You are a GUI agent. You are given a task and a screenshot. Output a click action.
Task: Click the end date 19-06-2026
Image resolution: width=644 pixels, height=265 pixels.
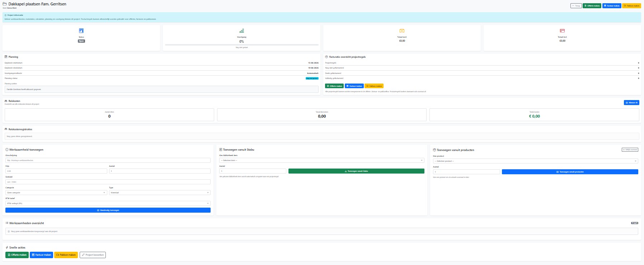pyautogui.click(x=313, y=68)
